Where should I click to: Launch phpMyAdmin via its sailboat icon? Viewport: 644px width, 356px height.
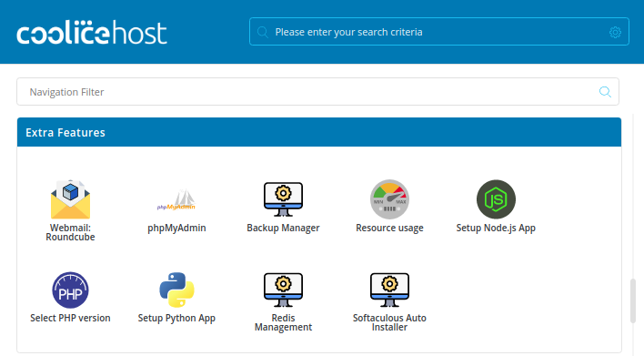(x=176, y=199)
